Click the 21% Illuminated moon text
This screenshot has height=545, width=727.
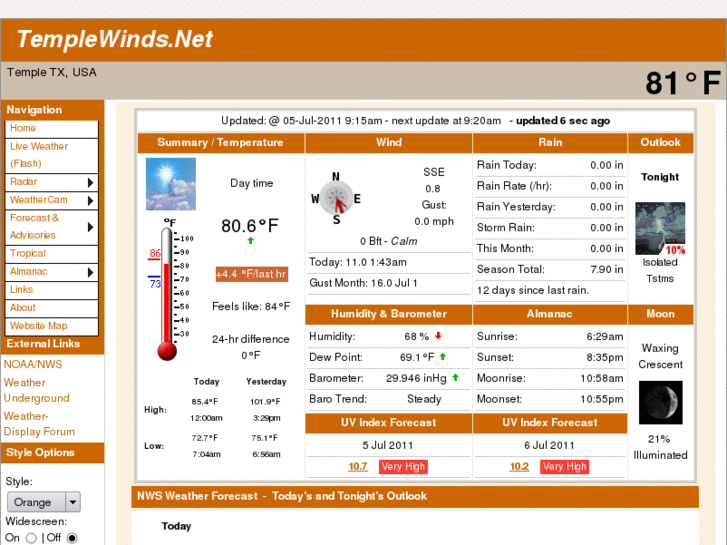pos(660,447)
